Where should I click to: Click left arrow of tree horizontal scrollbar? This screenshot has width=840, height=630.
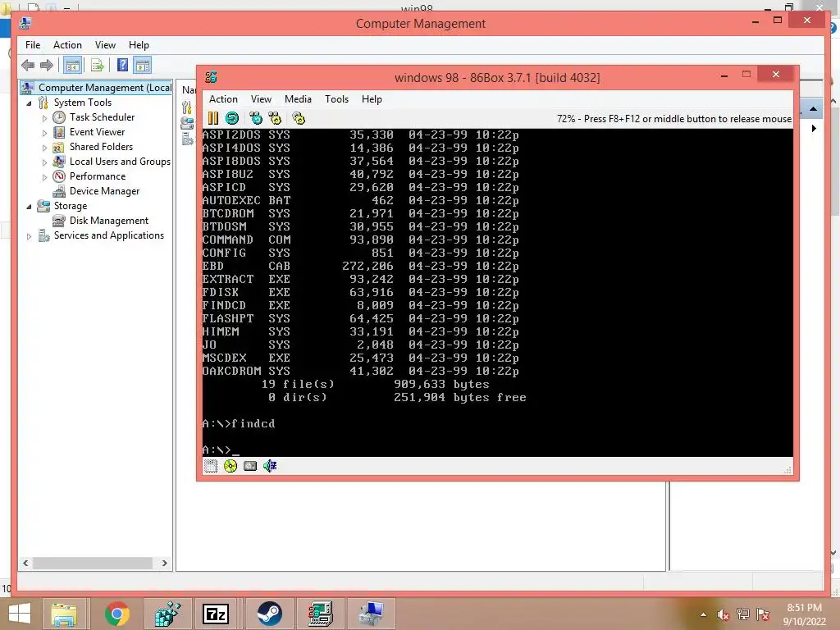[x=25, y=563]
